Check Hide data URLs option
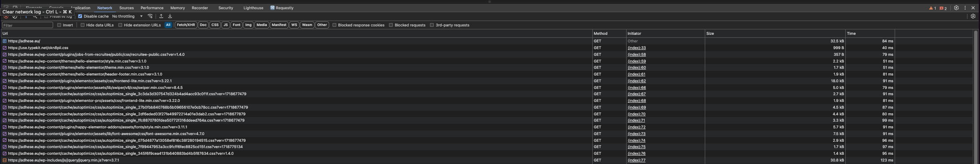980x164 pixels. tap(82, 25)
